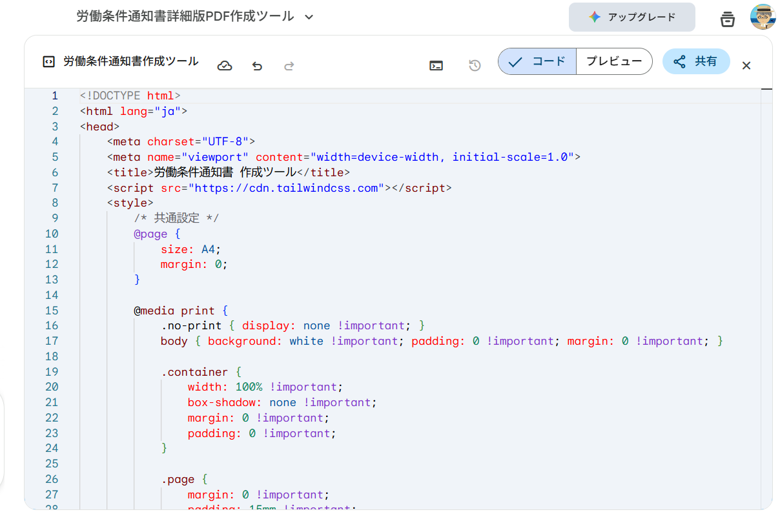Open the console panel icon
Viewport: 780px width, 532px height.
tap(436, 65)
